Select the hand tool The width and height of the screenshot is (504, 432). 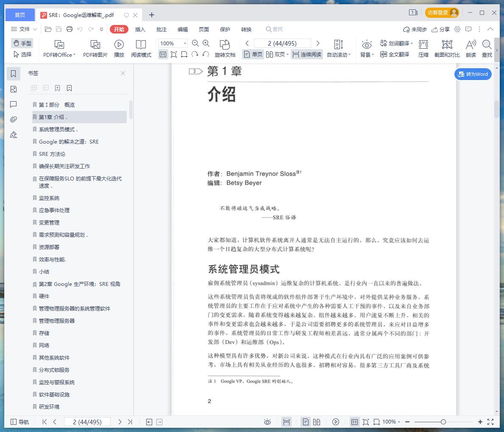(x=22, y=43)
